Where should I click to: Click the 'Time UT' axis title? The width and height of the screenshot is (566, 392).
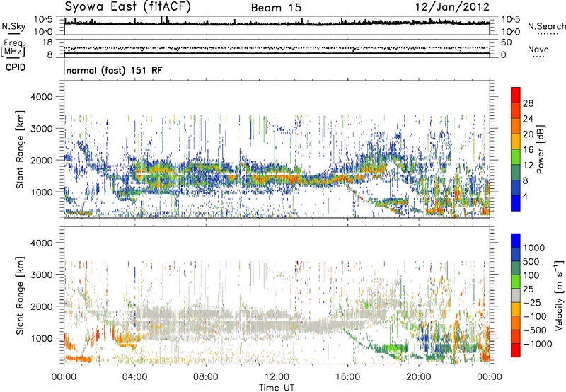pos(277,387)
